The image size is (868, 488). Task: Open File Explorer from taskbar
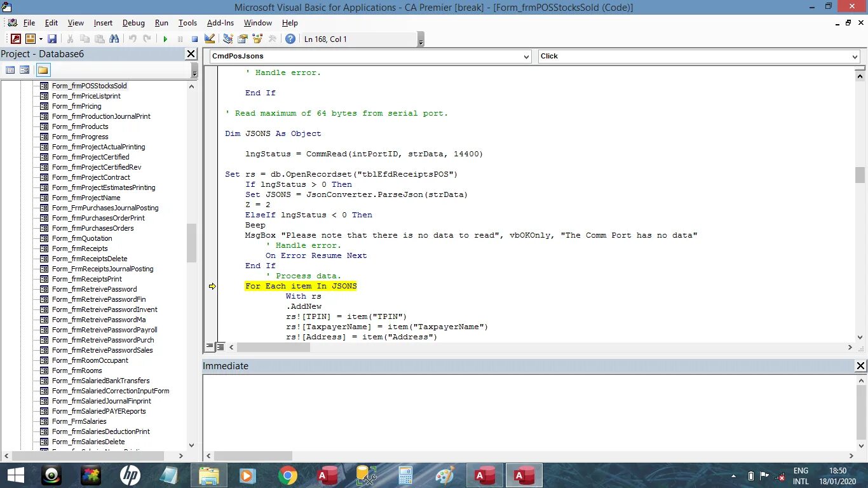click(208, 475)
